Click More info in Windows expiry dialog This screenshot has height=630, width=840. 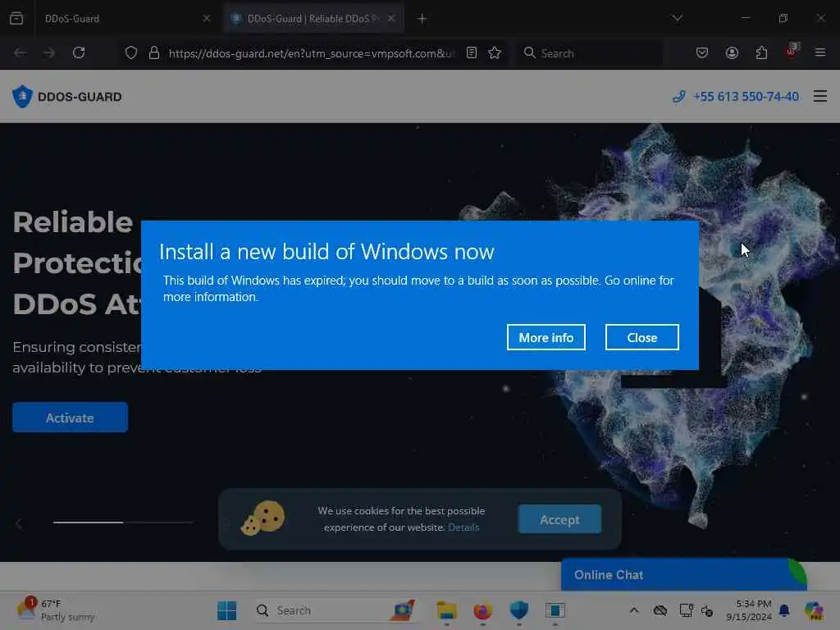coord(546,337)
